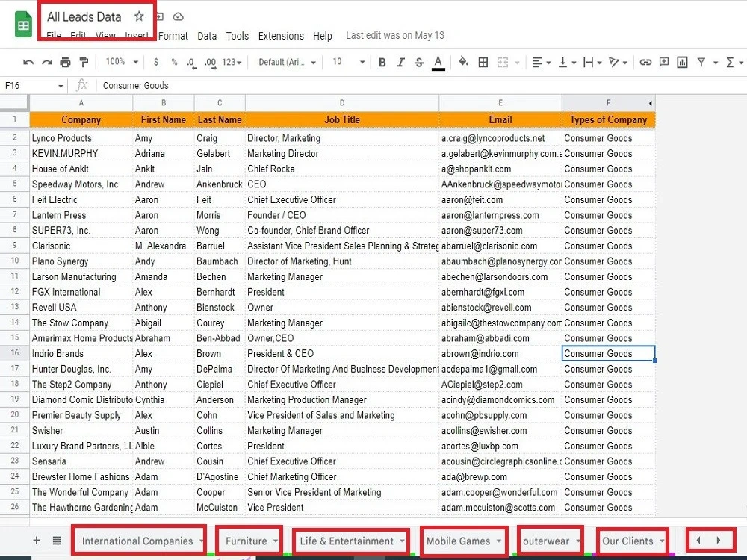Open the zoom 100% dropdown
Screen dimensions: 747x560
[x=122, y=62]
